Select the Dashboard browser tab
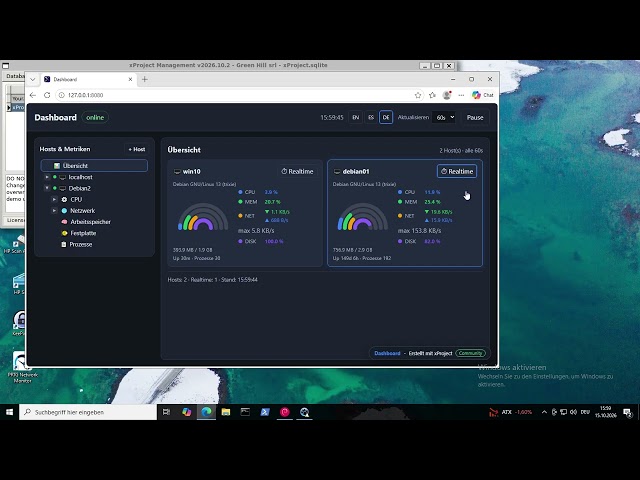 pyautogui.click(x=88, y=79)
